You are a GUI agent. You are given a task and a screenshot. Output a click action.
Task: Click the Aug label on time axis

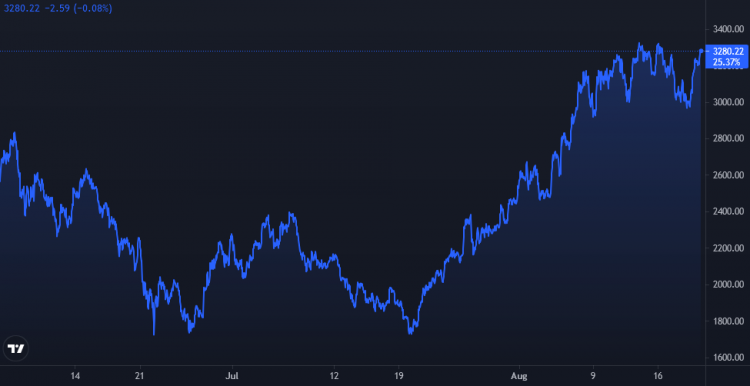[519, 376]
